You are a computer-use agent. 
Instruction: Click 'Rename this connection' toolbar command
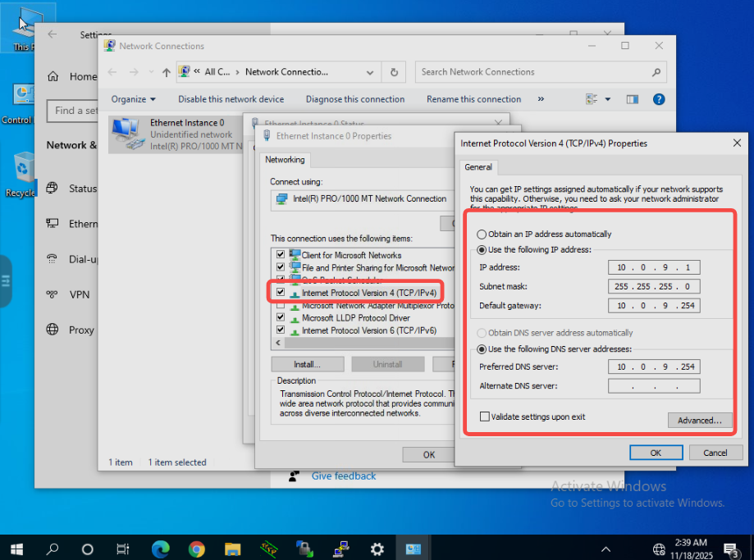pyautogui.click(x=473, y=99)
